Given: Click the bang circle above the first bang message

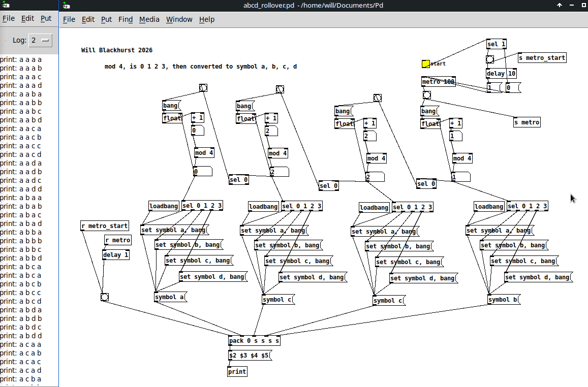Looking at the screenshot, I should (203, 88).
